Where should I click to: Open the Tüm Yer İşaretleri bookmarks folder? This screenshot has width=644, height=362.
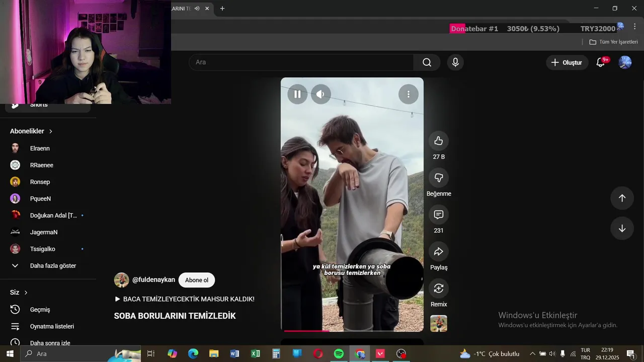click(613, 42)
